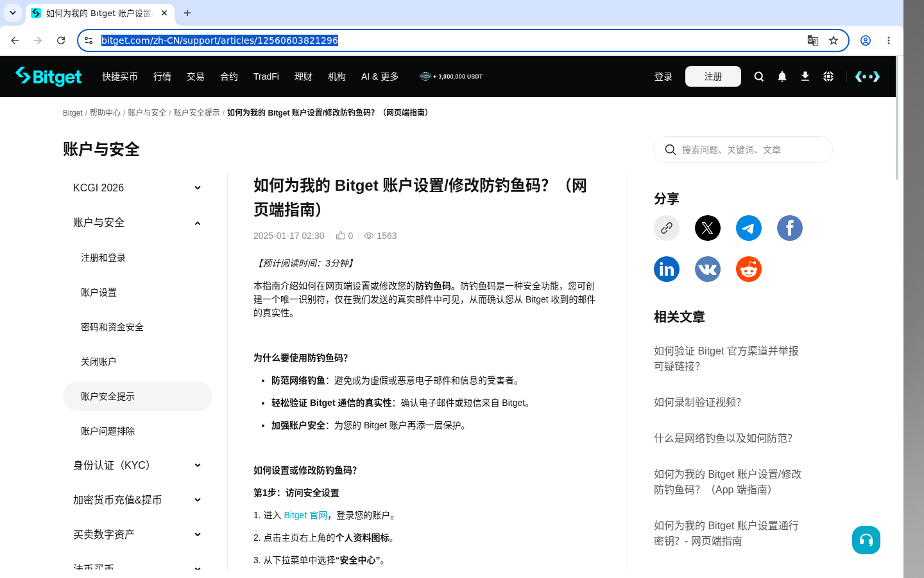Screen dimensions: 924x578
Task: Open the 快捷买币 menu
Action: tap(120, 76)
